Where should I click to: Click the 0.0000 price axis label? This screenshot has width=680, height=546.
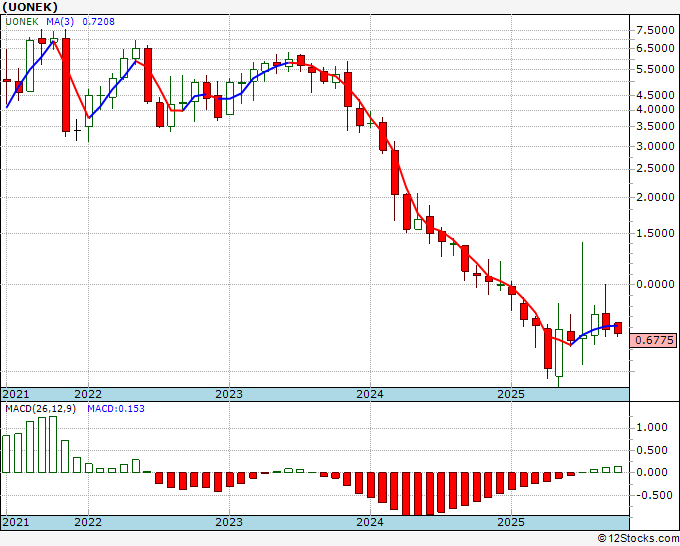(655, 284)
